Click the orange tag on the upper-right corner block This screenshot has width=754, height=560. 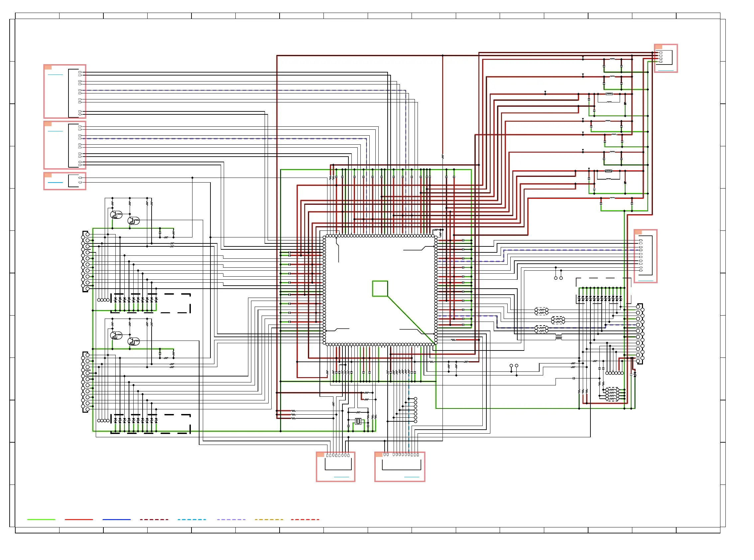tap(659, 47)
